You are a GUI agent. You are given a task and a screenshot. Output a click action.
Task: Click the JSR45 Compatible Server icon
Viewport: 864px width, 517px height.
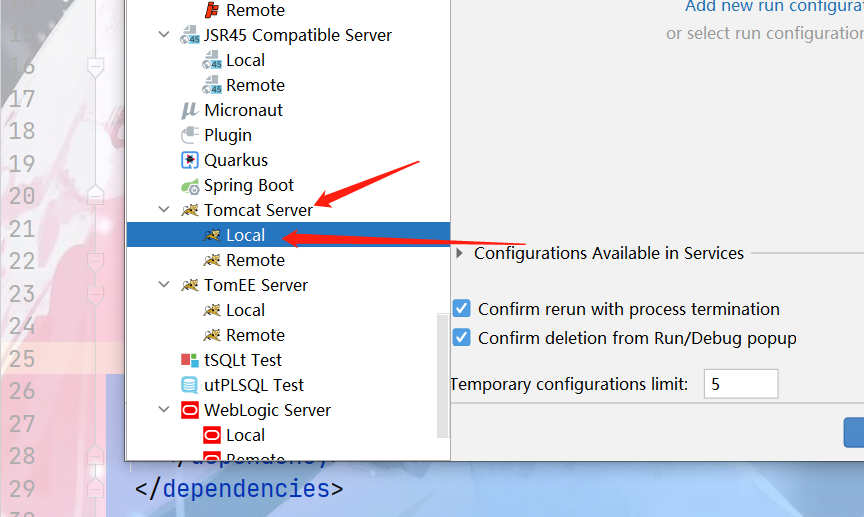tap(190, 35)
